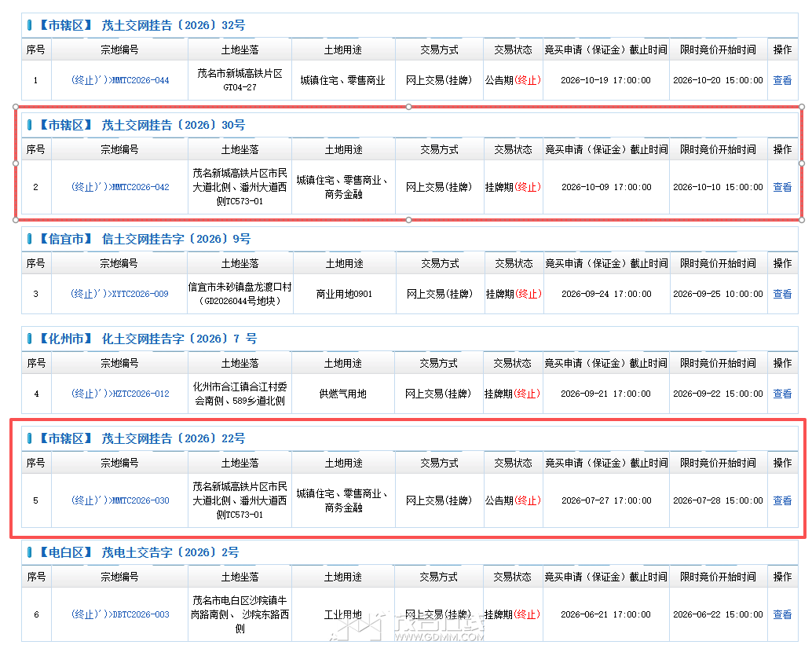Viewport: 812px width, 645px height.
Task: Click 查看 for parcel HZTC2026-012
Action: (782, 394)
